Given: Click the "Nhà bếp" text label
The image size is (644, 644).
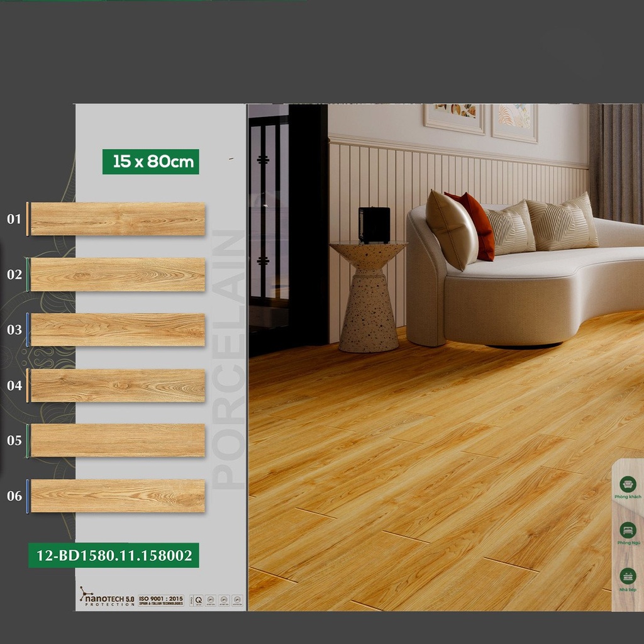Looking at the screenshot, I should click(x=628, y=590).
